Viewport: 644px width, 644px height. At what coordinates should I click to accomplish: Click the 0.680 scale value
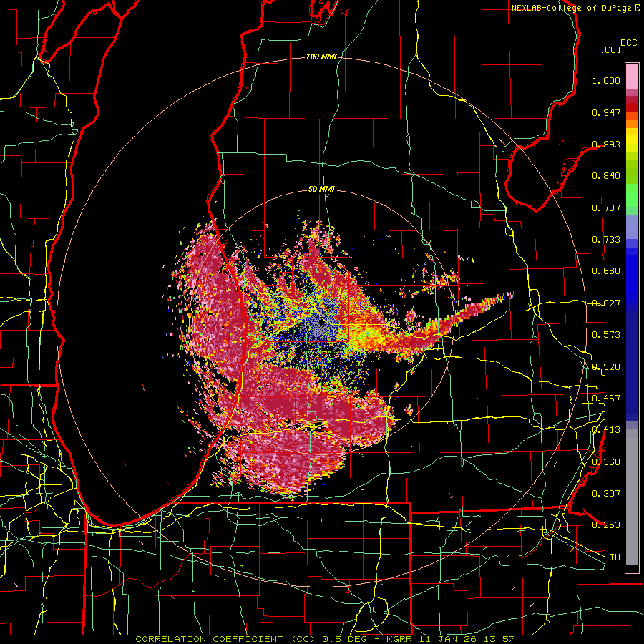(606, 271)
